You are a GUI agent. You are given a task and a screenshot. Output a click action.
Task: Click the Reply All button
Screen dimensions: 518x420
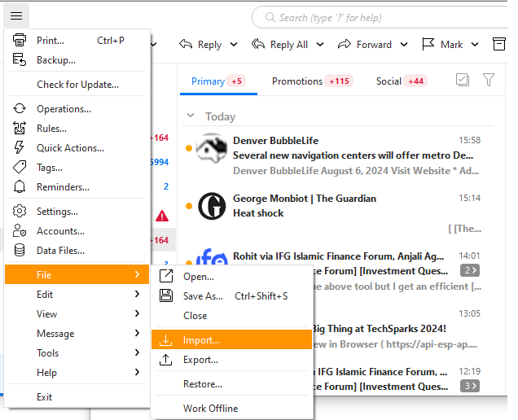(281, 45)
